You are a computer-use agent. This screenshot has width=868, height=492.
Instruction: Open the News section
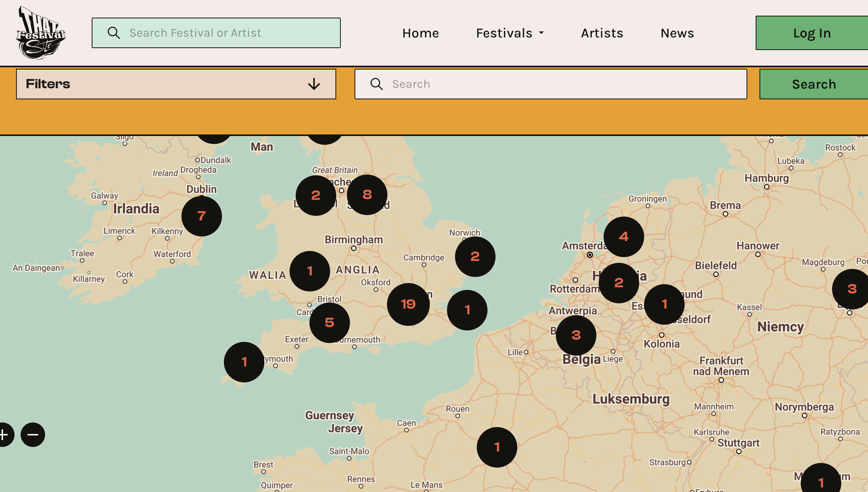(x=677, y=33)
